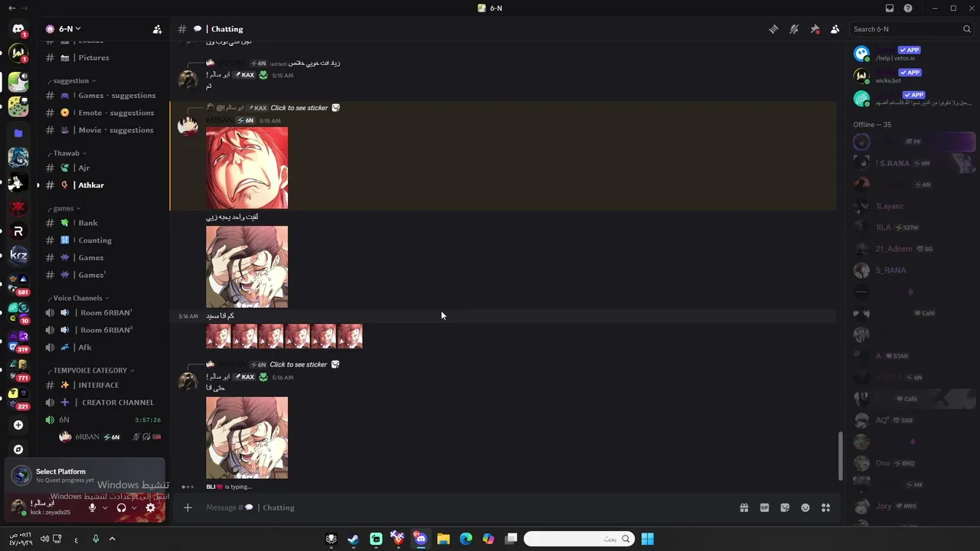Open Discord direct messages home icon

pyautogui.click(x=18, y=29)
